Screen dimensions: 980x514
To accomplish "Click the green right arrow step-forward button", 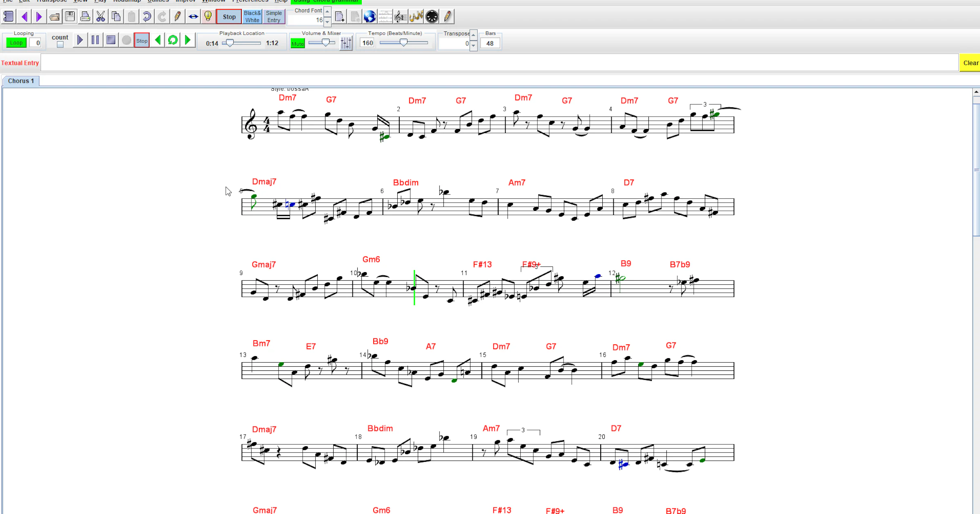I will [188, 40].
